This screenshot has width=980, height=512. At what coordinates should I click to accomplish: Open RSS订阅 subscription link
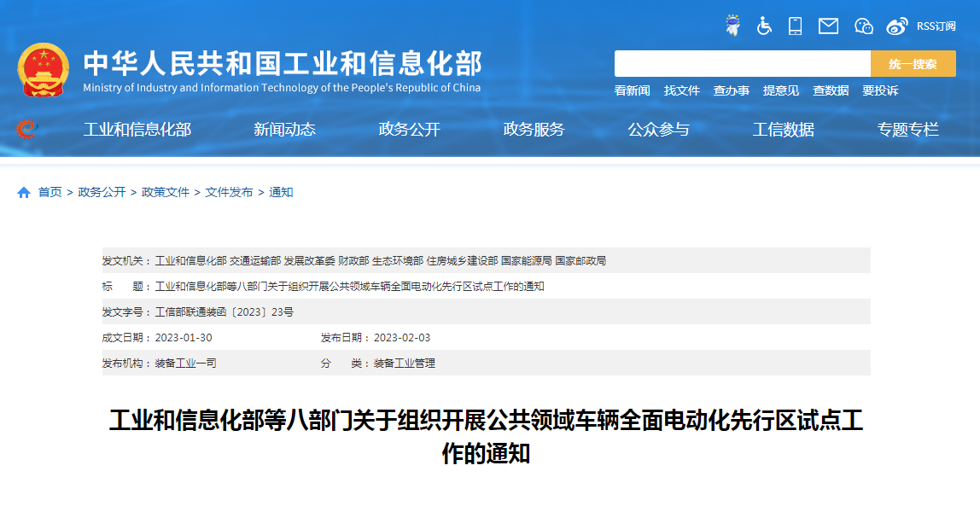(936, 26)
